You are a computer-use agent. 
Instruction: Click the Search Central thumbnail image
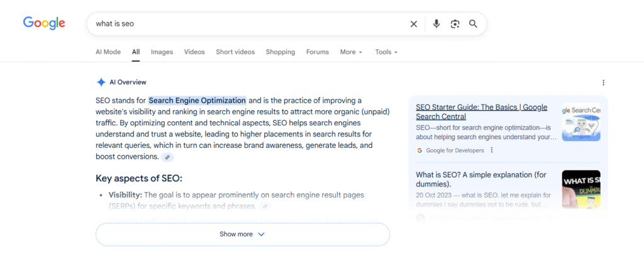[581, 122]
